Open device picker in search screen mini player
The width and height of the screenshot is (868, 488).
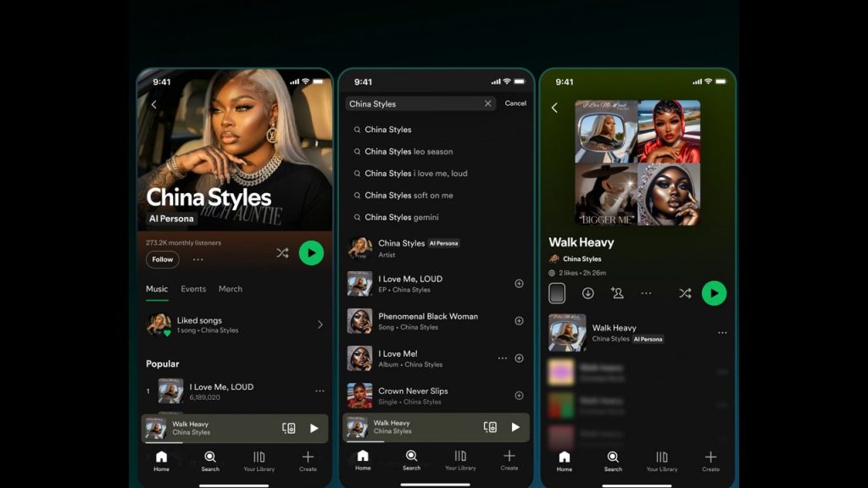pyautogui.click(x=490, y=427)
